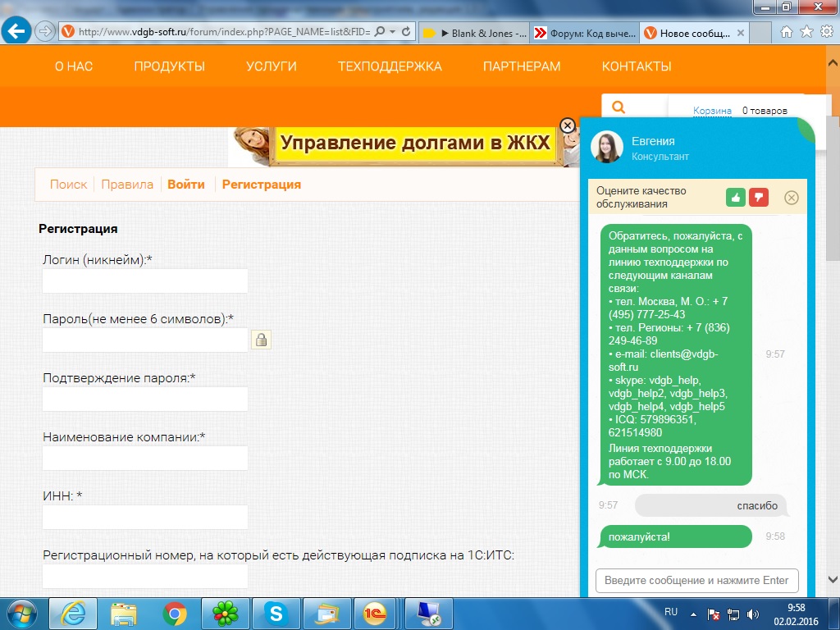This screenshot has width=840, height=630.
Task: Dismiss the service quality rating bar
Action: click(792, 198)
